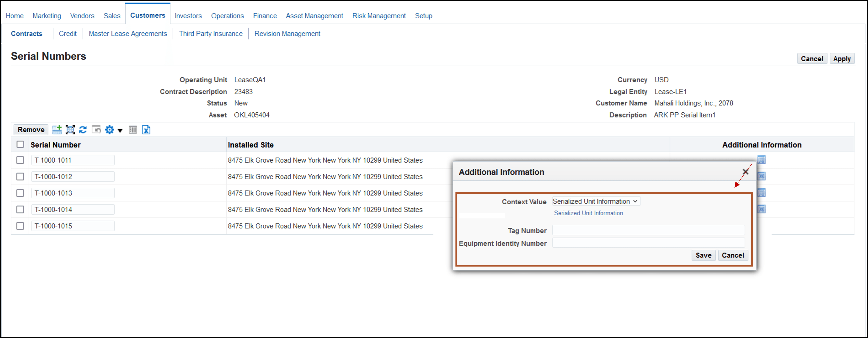The height and width of the screenshot is (338, 868).
Task: Click the add row table icon
Action: pos(57,130)
